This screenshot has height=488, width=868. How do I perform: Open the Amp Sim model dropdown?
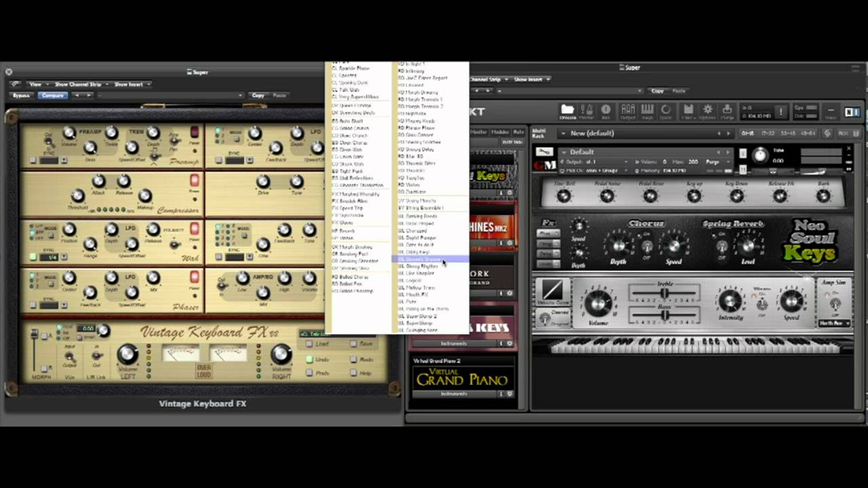[x=835, y=323]
